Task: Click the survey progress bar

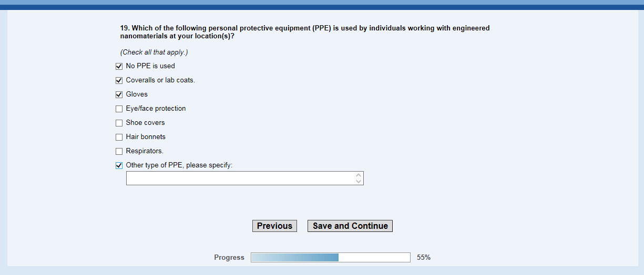Action: 330,258
